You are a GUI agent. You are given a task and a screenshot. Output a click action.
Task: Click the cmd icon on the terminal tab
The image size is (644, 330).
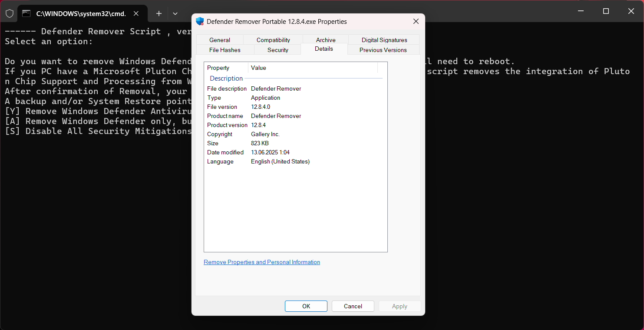click(x=26, y=13)
